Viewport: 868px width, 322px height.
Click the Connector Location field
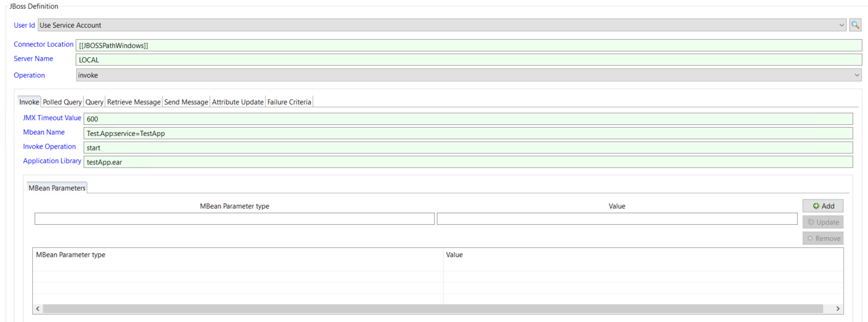tap(469, 45)
